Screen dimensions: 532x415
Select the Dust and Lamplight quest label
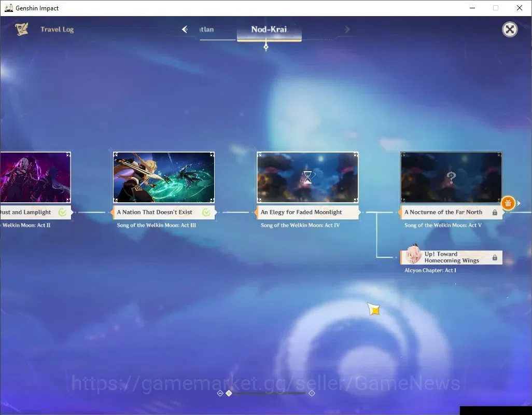pos(35,212)
